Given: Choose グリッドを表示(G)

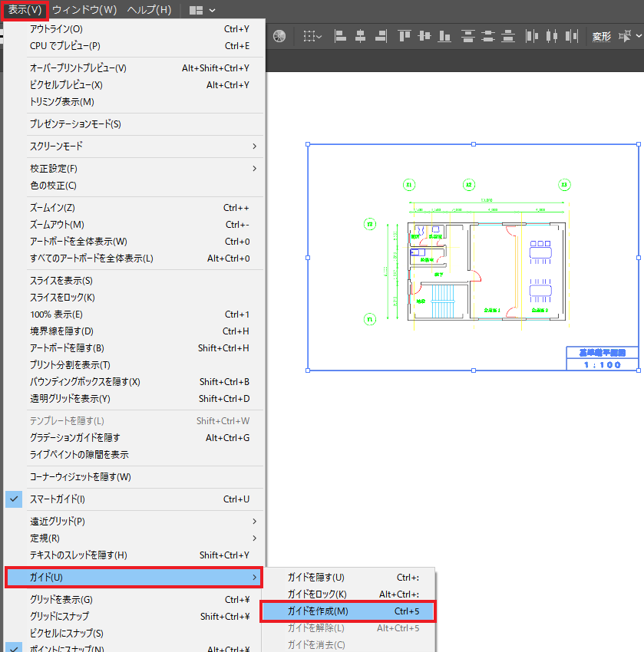Looking at the screenshot, I should tap(134, 600).
